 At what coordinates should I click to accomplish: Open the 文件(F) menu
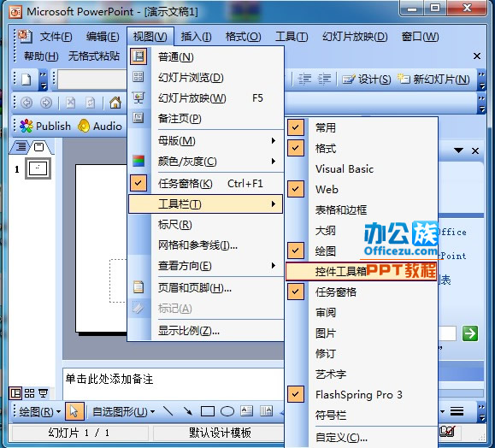pyautogui.click(x=56, y=37)
